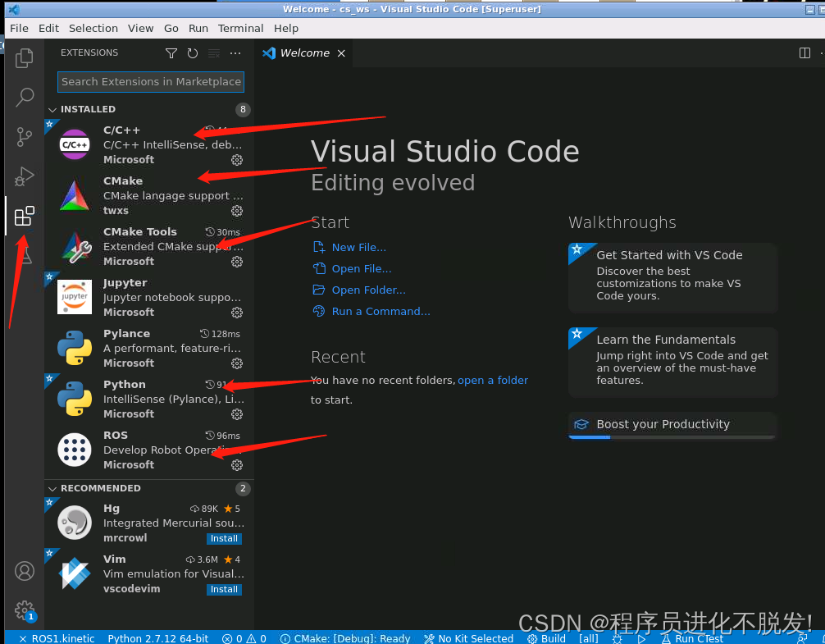
Task: Click the CMake launch play icon in status bar
Action: point(641,638)
